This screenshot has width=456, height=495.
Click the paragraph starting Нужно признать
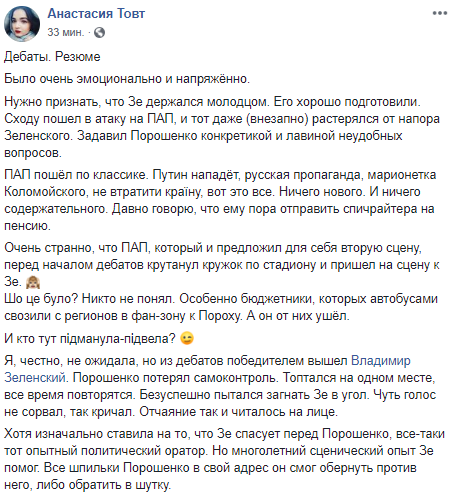coord(222,127)
